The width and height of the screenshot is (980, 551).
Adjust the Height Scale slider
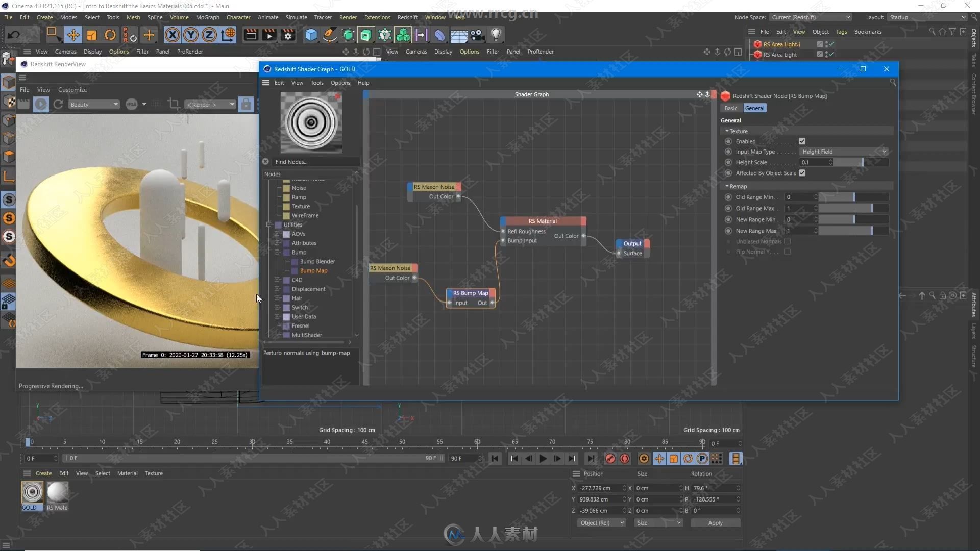(861, 162)
